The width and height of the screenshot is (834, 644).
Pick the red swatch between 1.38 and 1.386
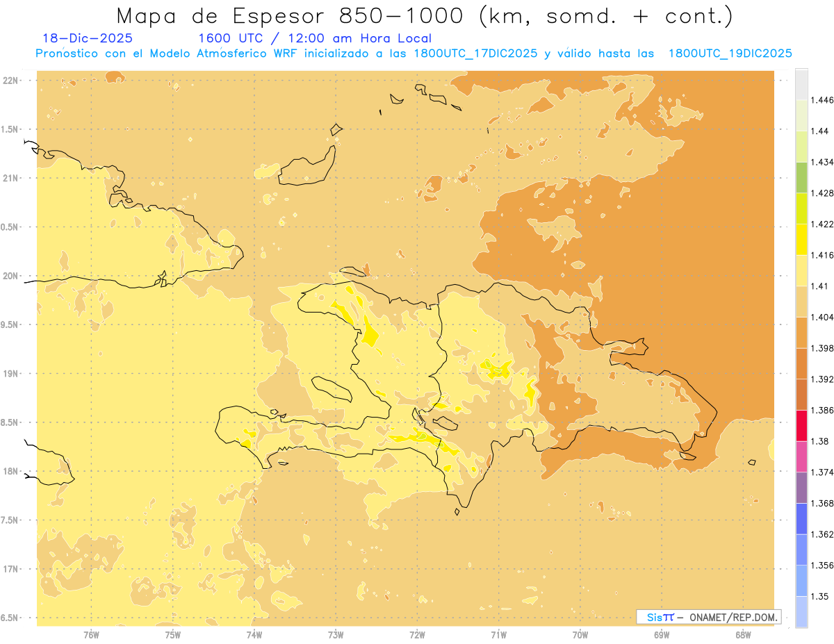coord(801,426)
